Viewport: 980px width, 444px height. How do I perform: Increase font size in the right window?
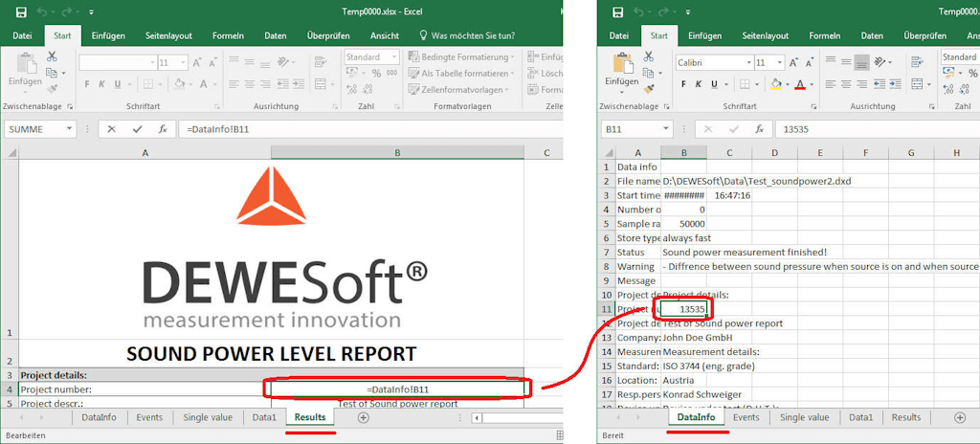793,63
